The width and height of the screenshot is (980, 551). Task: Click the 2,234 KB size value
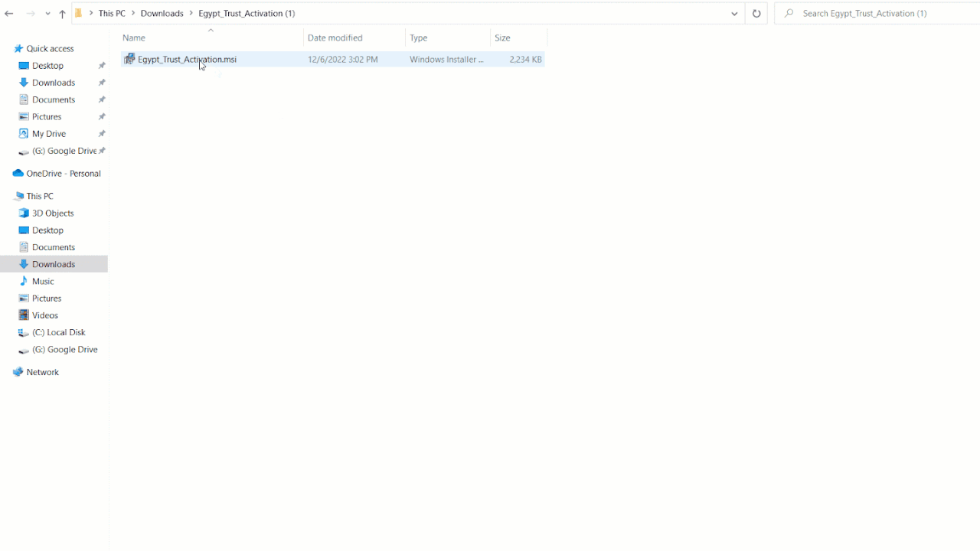tap(526, 60)
